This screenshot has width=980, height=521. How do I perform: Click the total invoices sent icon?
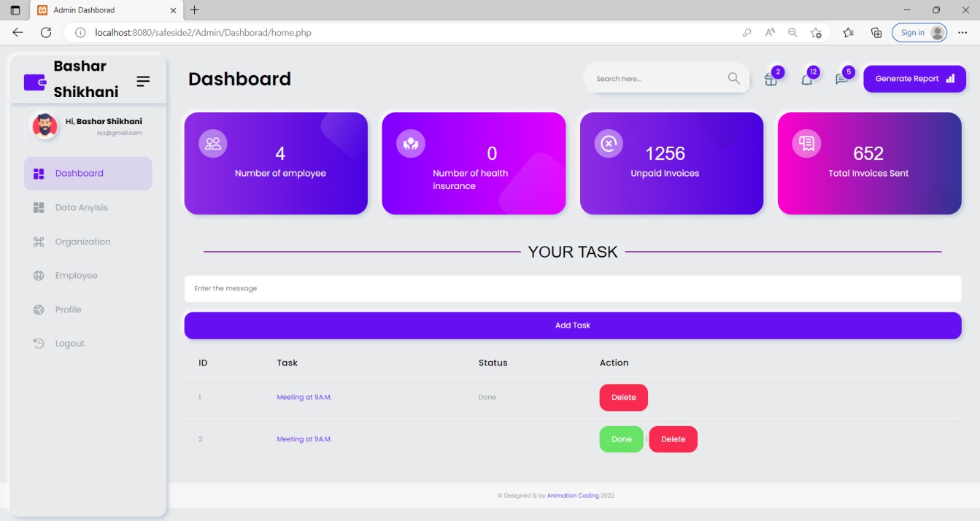806,144
